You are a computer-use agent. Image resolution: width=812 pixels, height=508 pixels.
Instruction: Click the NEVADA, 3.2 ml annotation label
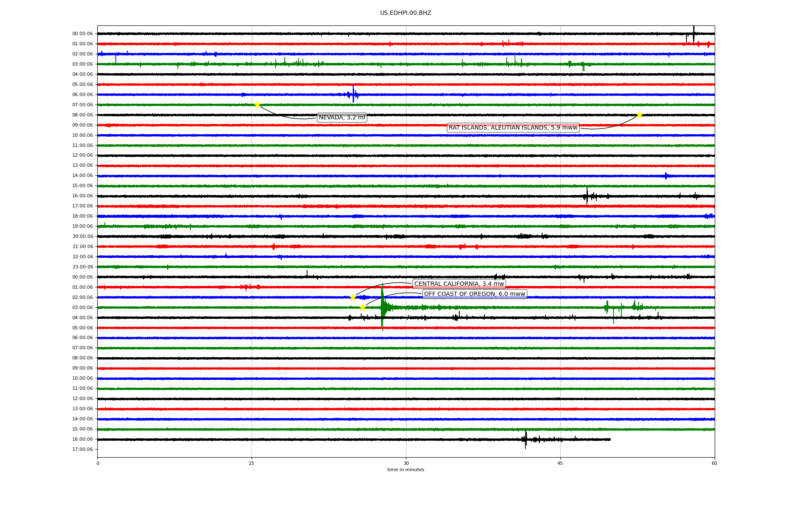pos(342,118)
